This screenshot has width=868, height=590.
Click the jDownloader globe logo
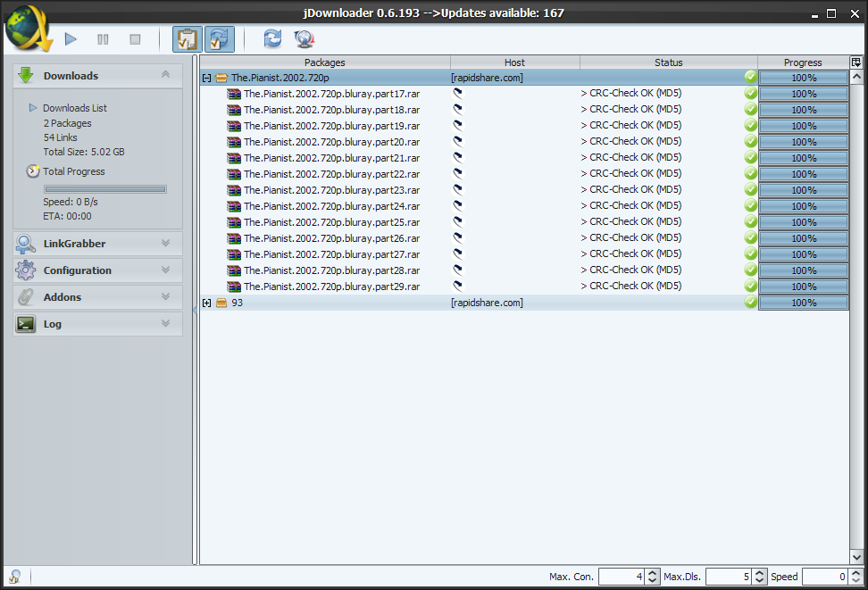[x=29, y=27]
